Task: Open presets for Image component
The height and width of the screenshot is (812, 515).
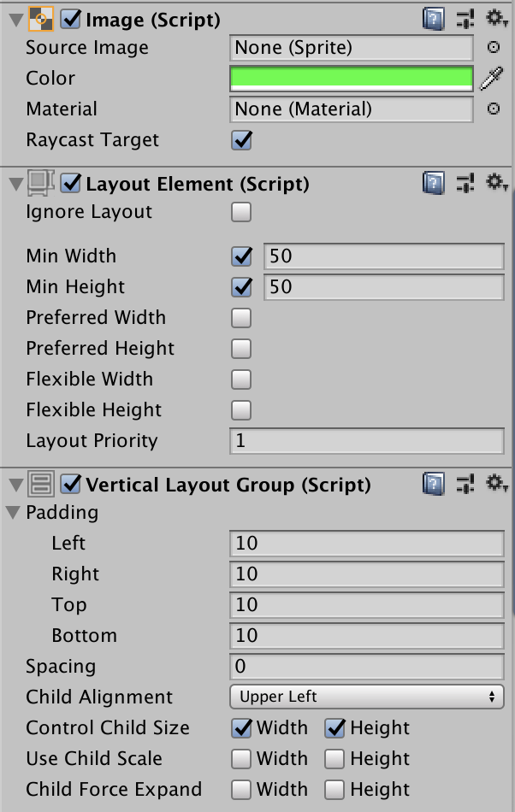Action: (x=465, y=18)
